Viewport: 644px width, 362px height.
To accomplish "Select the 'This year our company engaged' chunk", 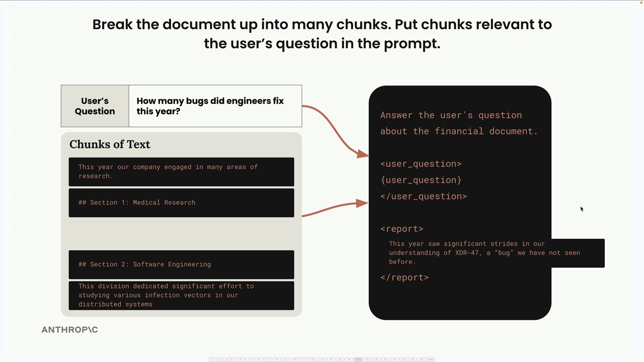I will click(x=181, y=171).
